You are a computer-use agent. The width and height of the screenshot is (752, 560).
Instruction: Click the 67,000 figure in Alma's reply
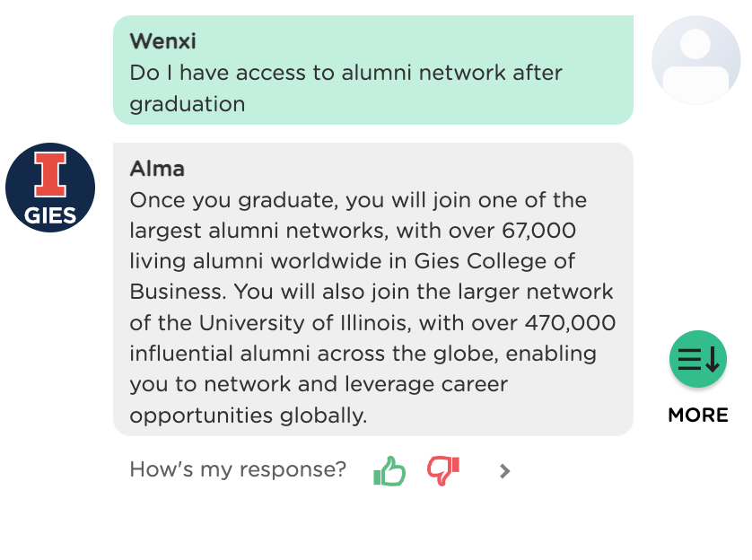coord(538,232)
